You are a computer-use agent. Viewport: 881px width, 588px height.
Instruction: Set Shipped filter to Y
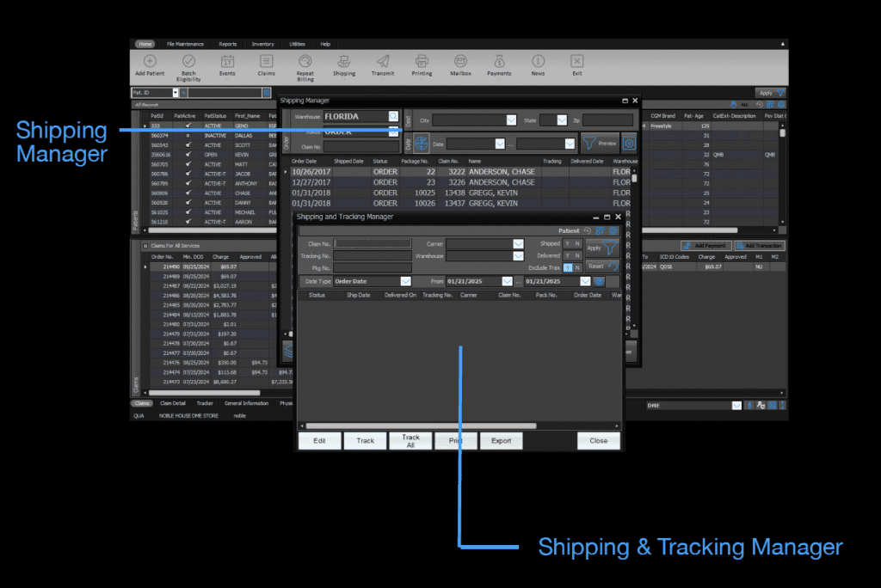(567, 244)
